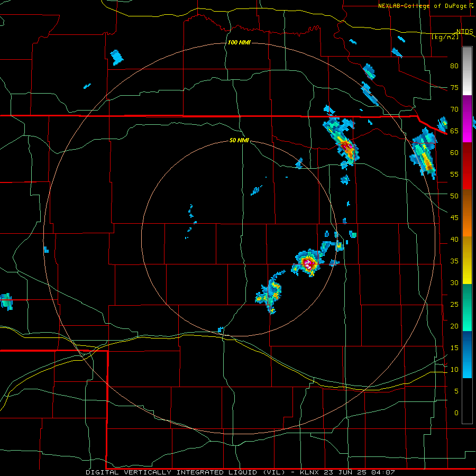Click the 5 value on the color scale
The width and height of the screenshot is (476, 476).
click(x=456, y=391)
